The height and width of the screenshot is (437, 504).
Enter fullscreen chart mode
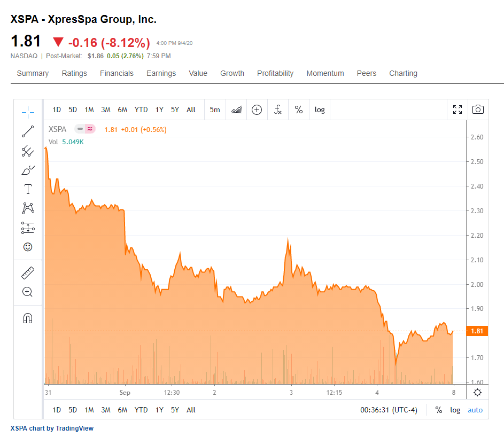(458, 110)
